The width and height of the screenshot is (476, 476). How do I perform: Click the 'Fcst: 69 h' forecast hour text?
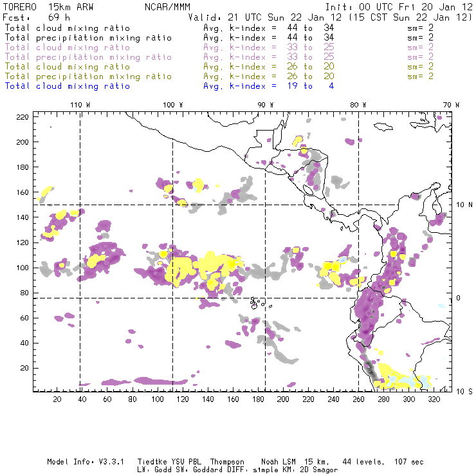[36, 17]
